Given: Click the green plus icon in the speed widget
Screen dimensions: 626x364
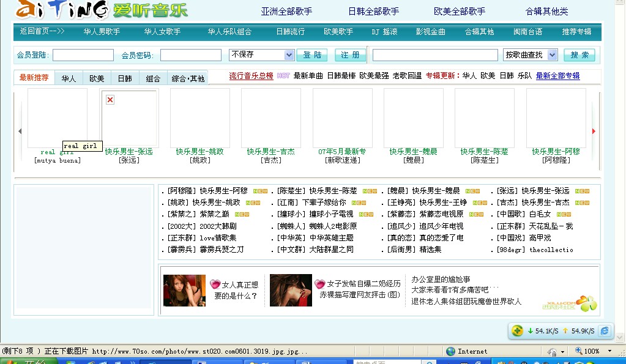Looking at the screenshot, I should (x=518, y=330).
